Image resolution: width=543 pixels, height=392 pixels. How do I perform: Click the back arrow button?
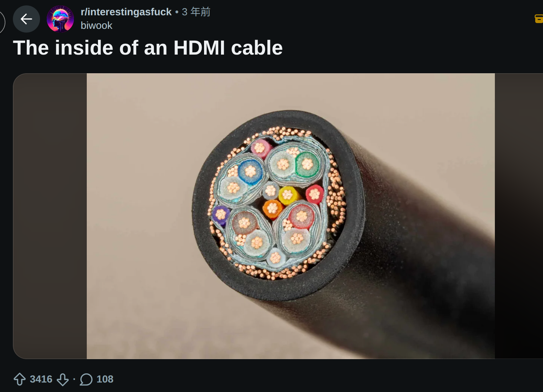tap(26, 19)
